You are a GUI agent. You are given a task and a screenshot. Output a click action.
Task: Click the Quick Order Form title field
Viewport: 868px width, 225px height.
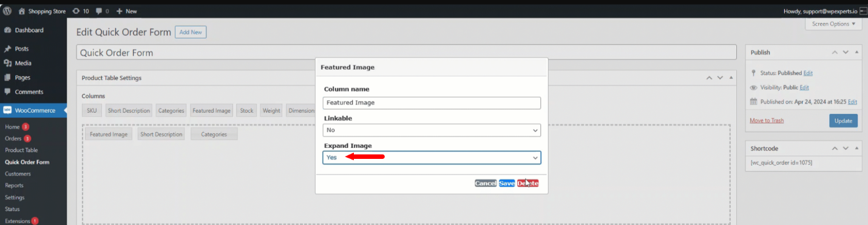(x=406, y=53)
